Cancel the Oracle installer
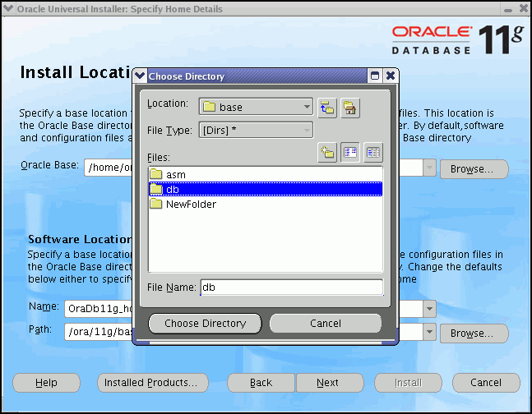 pyautogui.click(x=486, y=383)
